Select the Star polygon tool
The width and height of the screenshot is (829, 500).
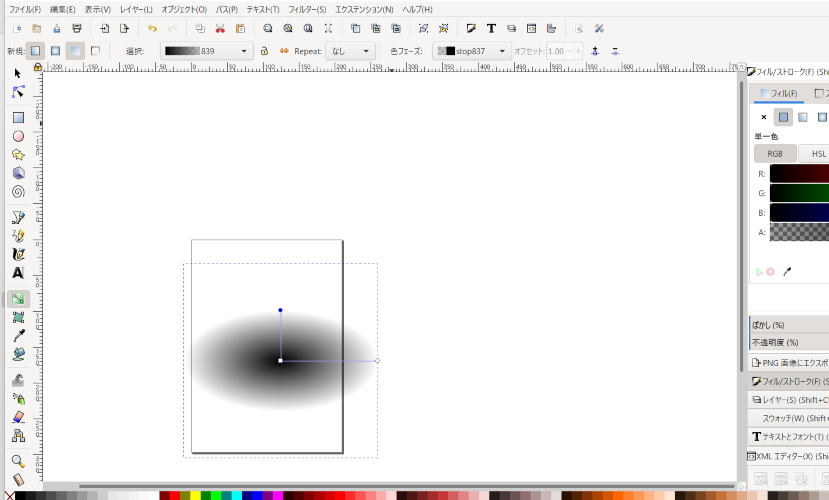coord(18,154)
